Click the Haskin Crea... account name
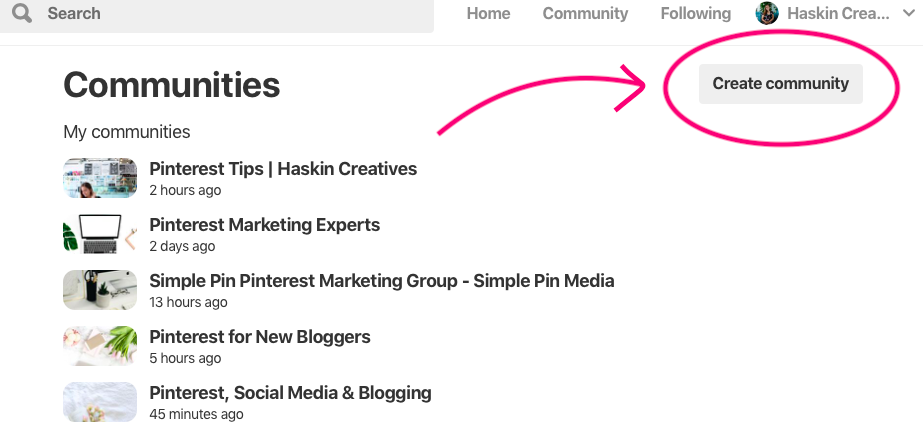 click(x=838, y=14)
